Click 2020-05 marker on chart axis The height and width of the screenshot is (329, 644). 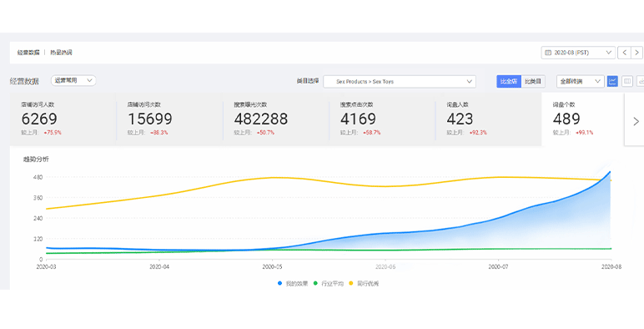point(272,266)
